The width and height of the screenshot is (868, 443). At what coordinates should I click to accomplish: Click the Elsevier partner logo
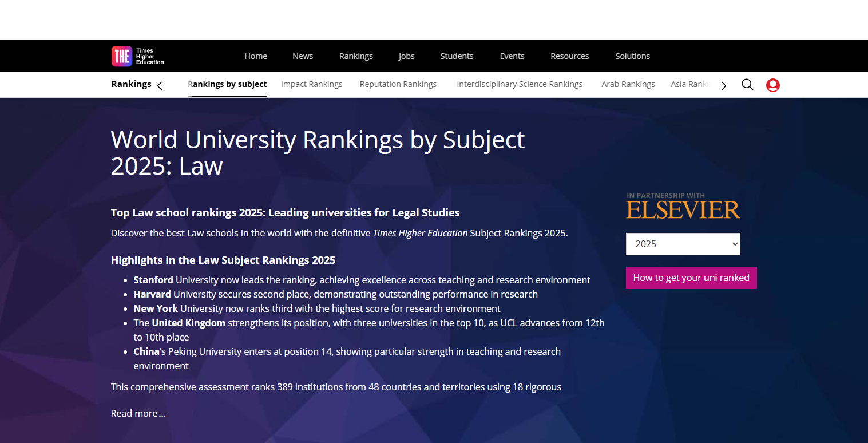(x=683, y=207)
